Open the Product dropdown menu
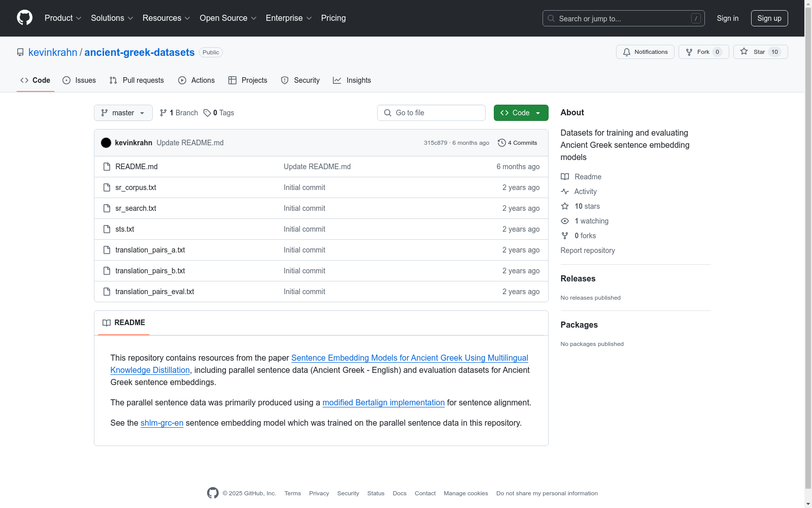 point(63,18)
